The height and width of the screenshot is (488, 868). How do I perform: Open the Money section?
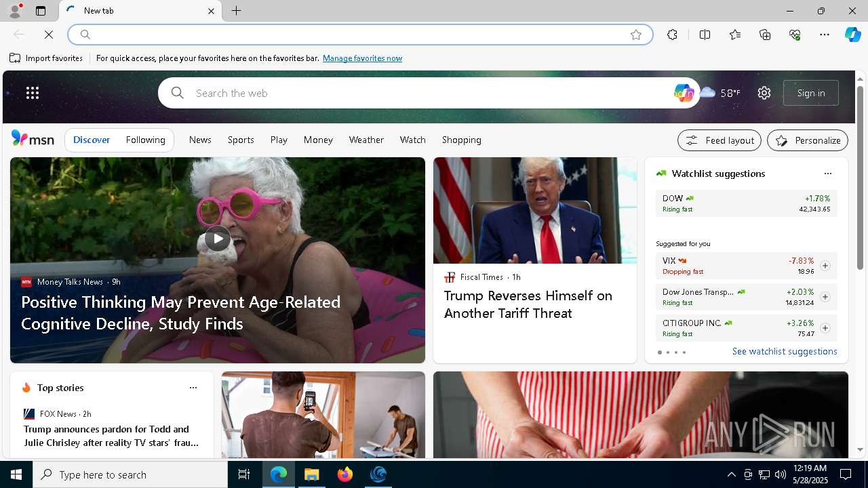click(x=318, y=140)
